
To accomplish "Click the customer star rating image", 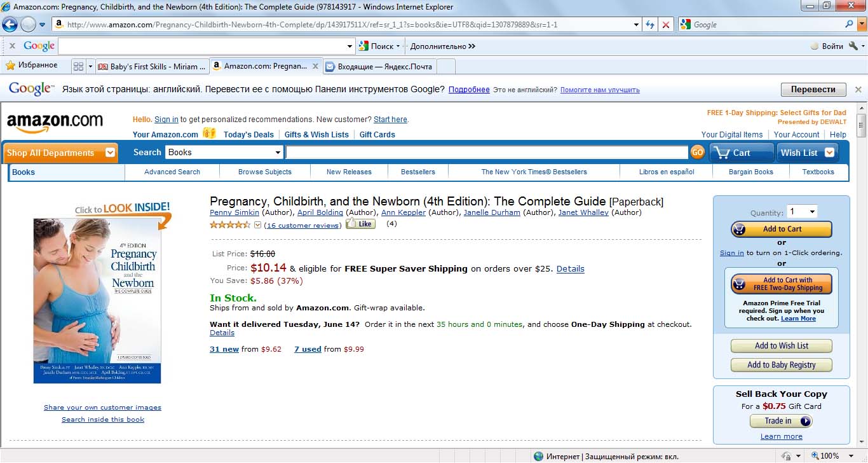I will (230, 225).
